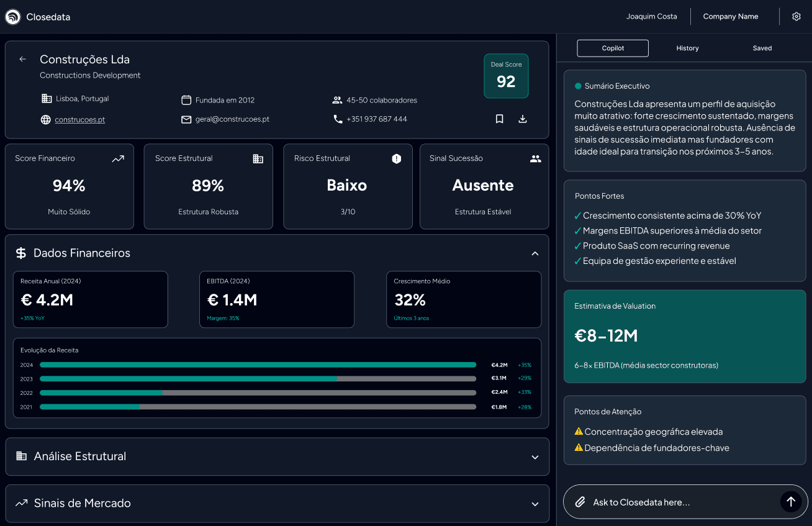Collapse the Dados Financeiros section
This screenshot has height=526, width=812.
click(535, 253)
